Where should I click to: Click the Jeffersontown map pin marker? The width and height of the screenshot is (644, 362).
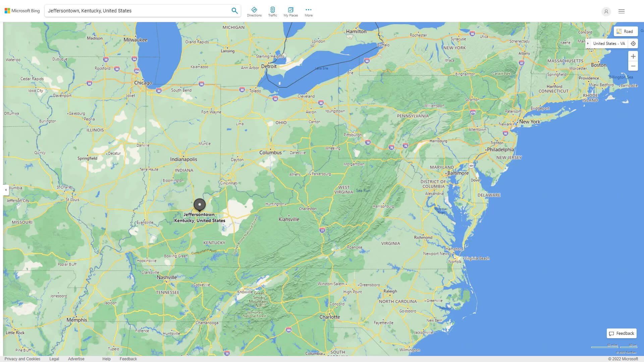pyautogui.click(x=200, y=204)
